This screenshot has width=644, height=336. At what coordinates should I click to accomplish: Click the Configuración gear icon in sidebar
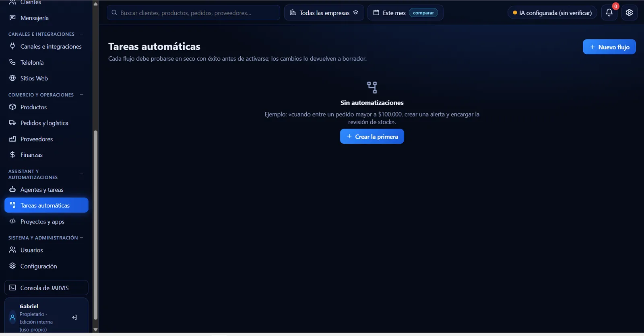click(12, 266)
